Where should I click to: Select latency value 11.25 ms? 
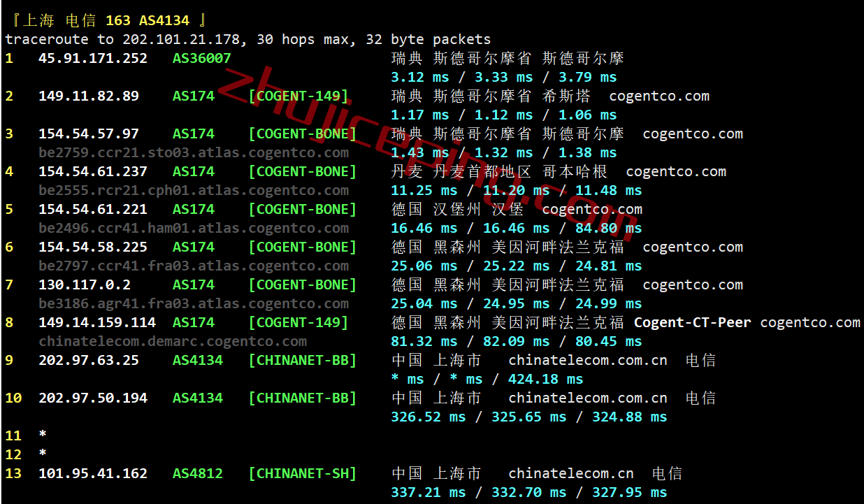tap(424, 190)
